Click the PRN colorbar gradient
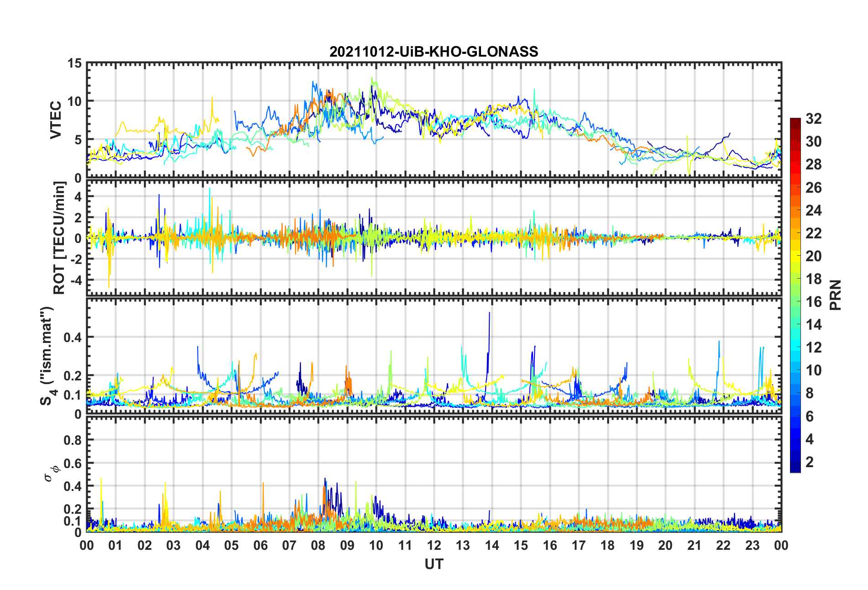Screen dimensions: 868x590 pyautogui.click(x=795, y=295)
